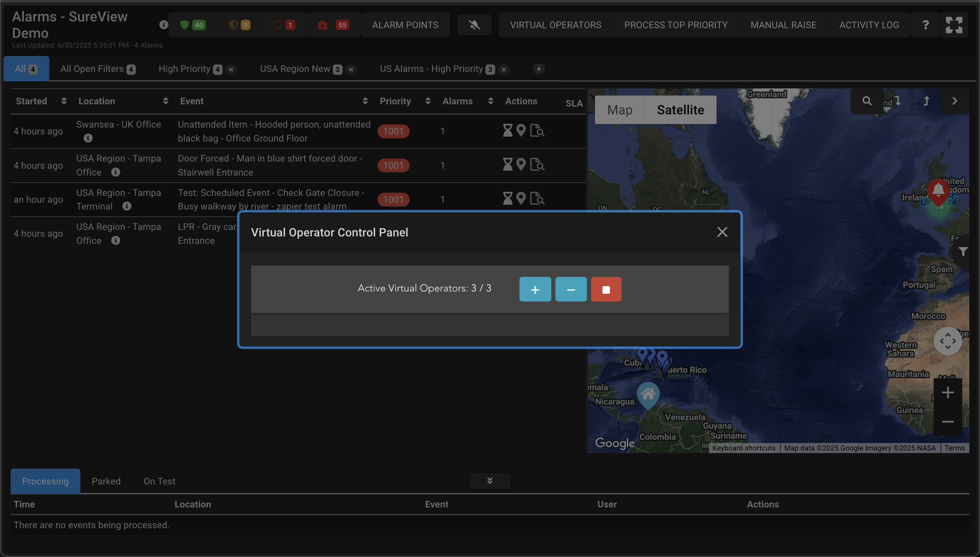Remove a virtual operator with minus button

571,289
